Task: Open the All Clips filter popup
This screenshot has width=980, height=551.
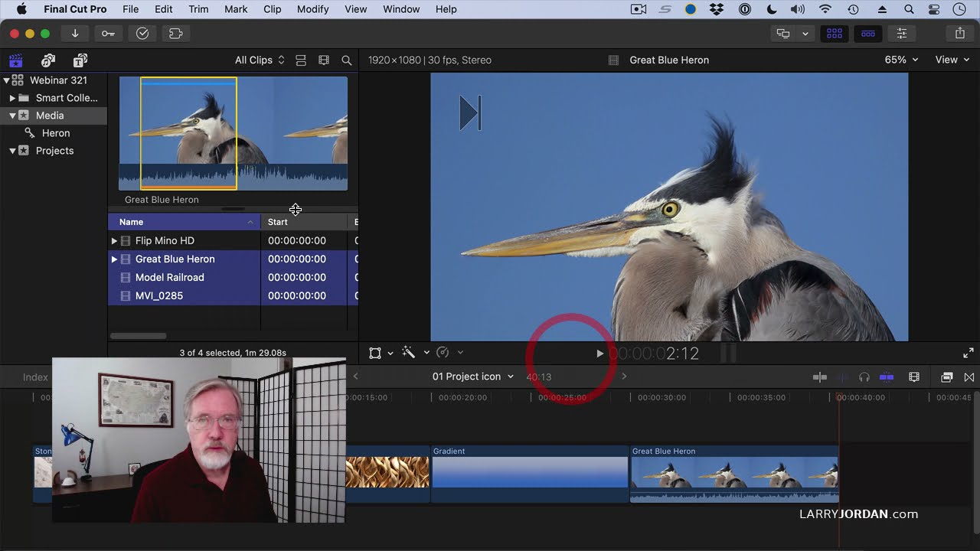Action: (x=260, y=60)
